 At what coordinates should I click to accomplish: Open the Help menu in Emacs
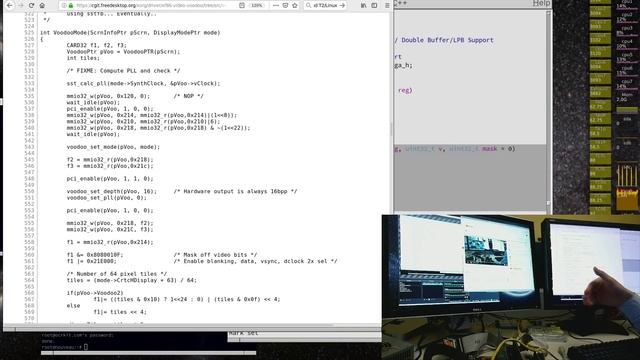(541, 3)
